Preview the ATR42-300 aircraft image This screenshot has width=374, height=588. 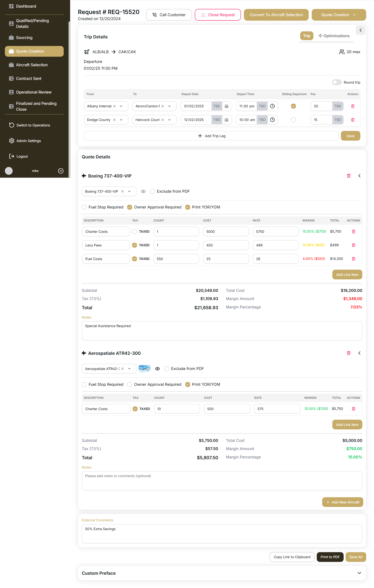tap(157, 368)
